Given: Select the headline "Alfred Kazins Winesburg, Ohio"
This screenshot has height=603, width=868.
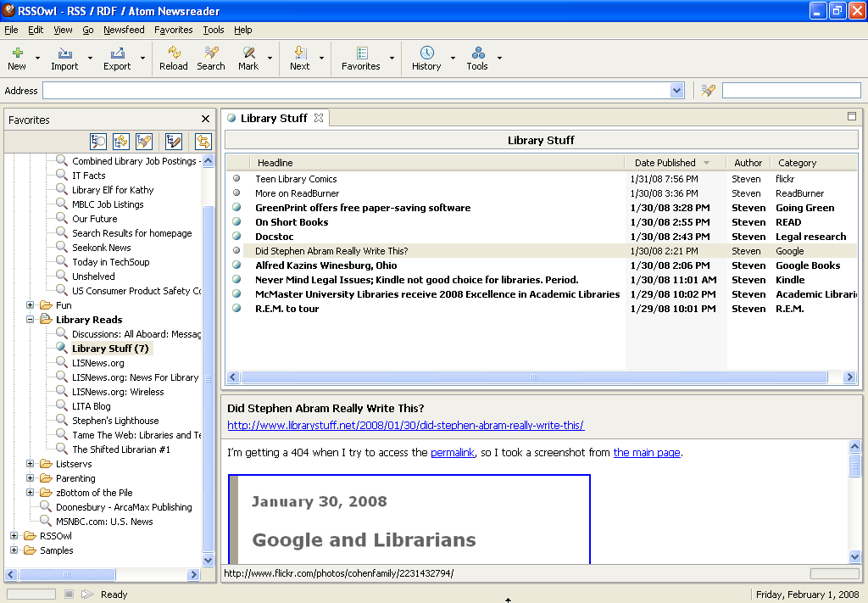Looking at the screenshot, I should (326, 265).
